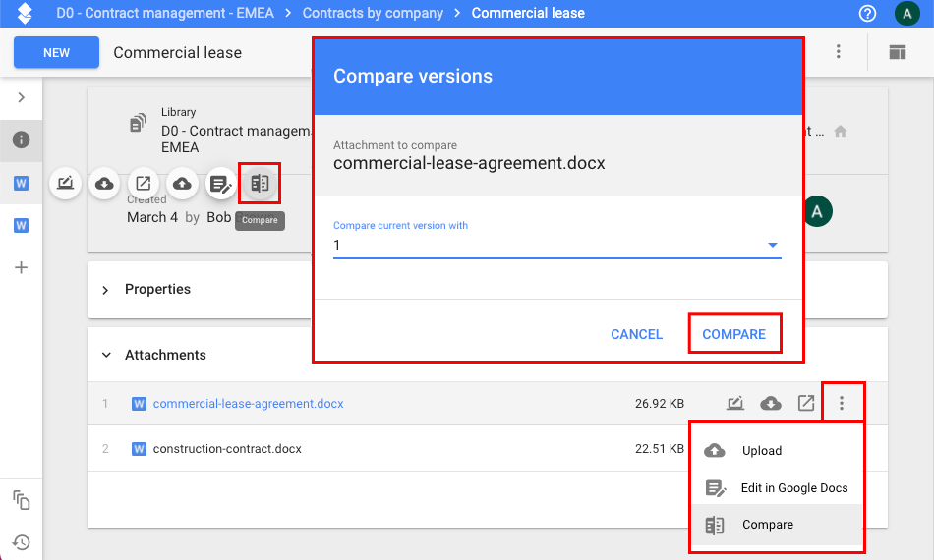934x560 pixels.
Task: Open first Word document icon in sidebar
Action: [x=21, y=184]
